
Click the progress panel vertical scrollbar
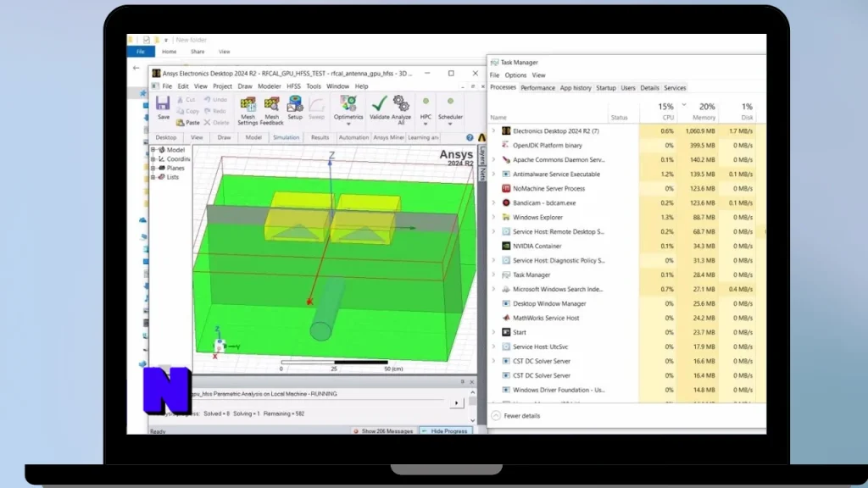[x=472, y=406]
